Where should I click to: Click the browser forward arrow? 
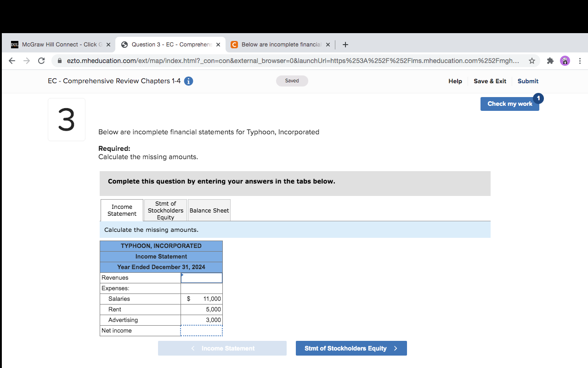point(27,61)
